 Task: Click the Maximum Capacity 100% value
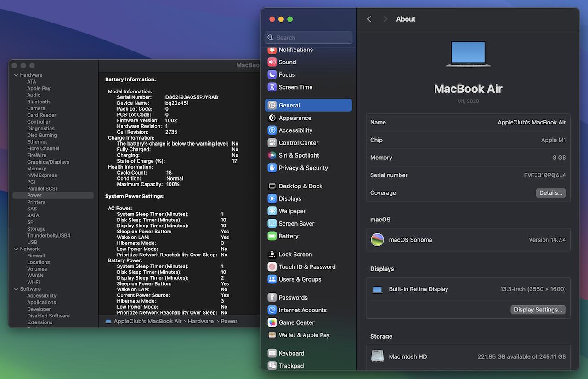coord(173,184)
